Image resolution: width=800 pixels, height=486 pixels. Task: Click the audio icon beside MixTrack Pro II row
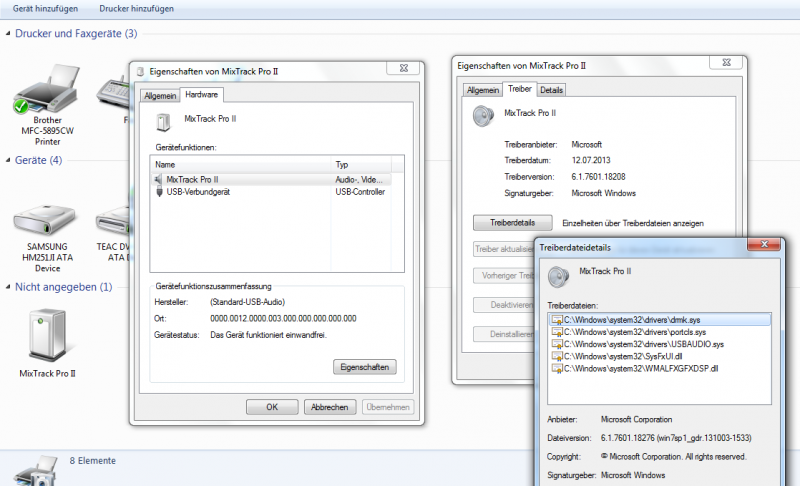click(158, 180)
